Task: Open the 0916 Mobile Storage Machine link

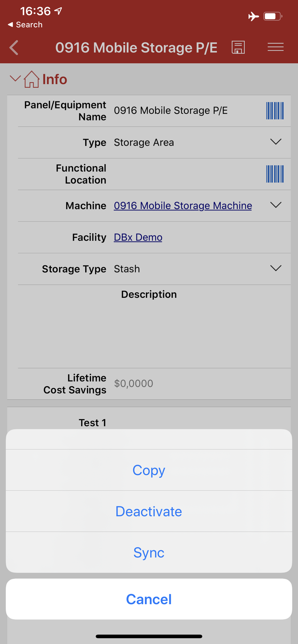Action: [x=183, y=205]
